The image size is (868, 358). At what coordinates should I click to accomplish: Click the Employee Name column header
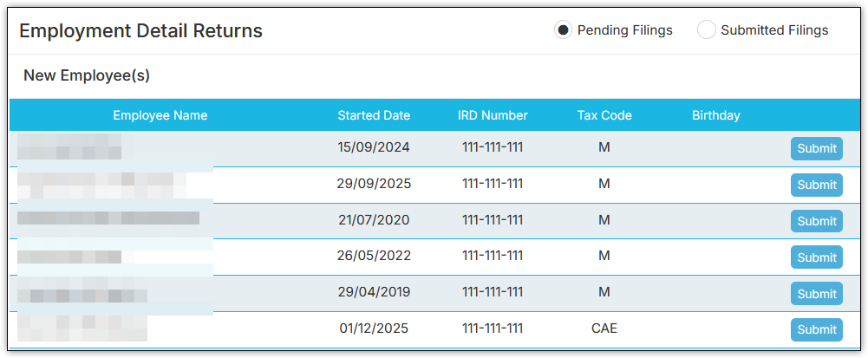click(160, 115)
